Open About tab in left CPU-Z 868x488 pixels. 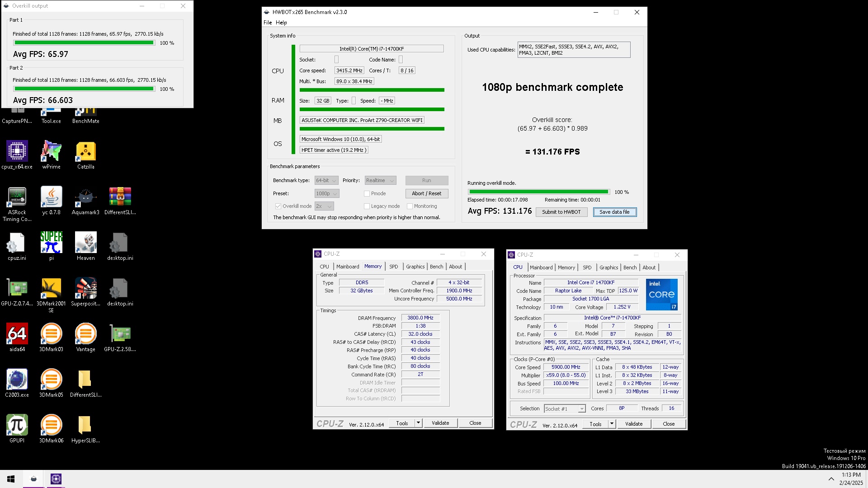tap(455, 267)
